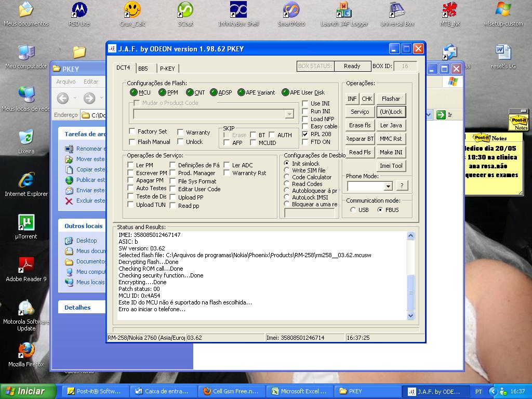Enable the Use INI checkbox
The image size is (532, 399).
(305, 103)
